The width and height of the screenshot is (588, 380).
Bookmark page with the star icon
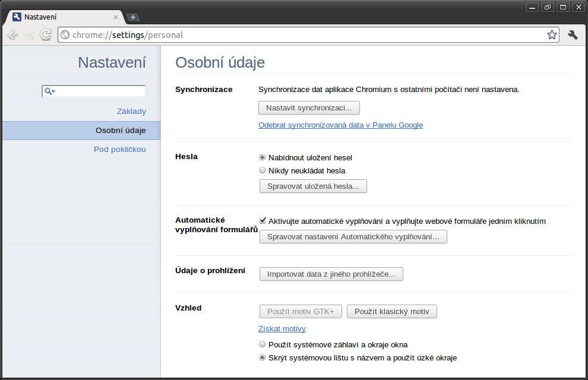552,35
